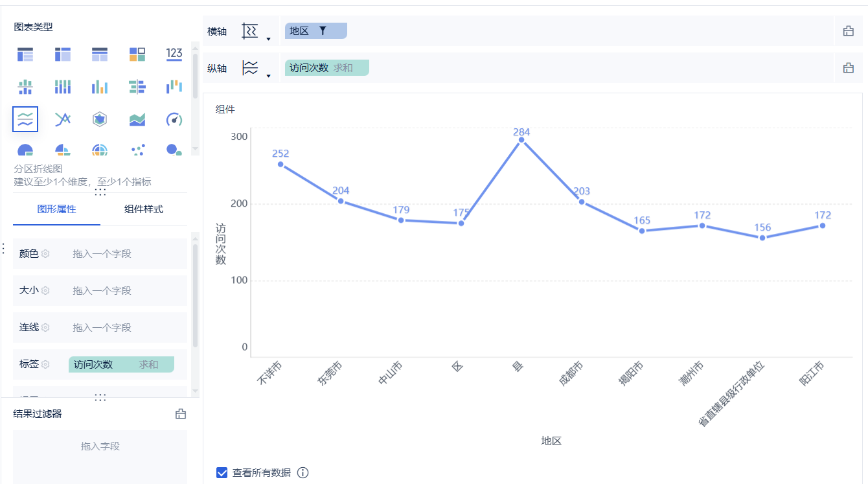This screenshot has width=868, height=484.
Task: Click the 潮州市 axis label
Action: 691,374
